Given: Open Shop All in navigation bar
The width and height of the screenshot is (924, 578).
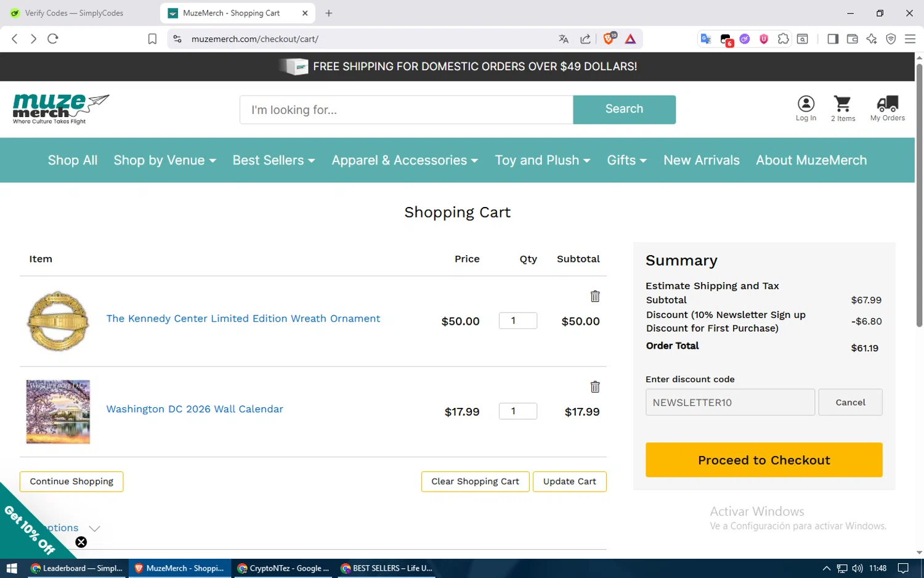Looking at the screenshot, I should (x=73, y=160).
